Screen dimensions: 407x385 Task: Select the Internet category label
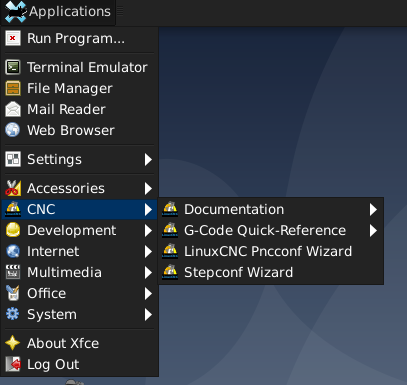(x=53, y=251)
